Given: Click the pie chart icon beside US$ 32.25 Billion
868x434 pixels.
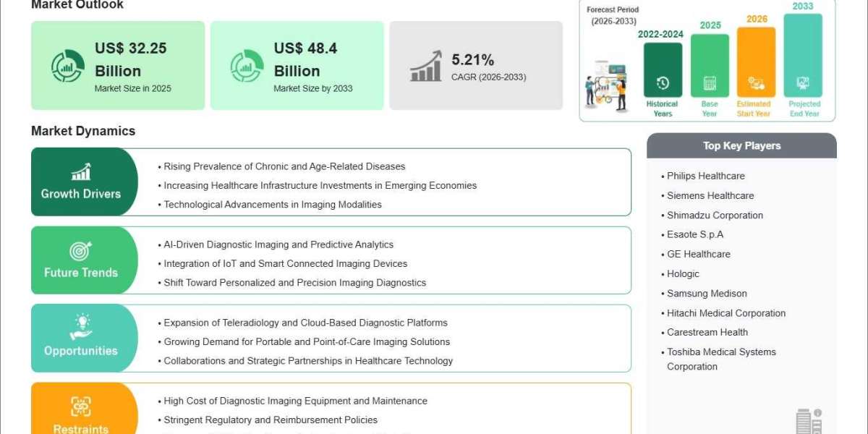Looking at the screenshot, I should click(x=67, y=67).
